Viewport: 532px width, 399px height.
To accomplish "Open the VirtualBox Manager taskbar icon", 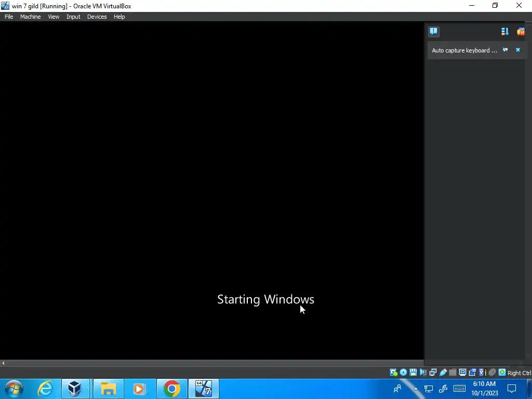I will 75,389.
